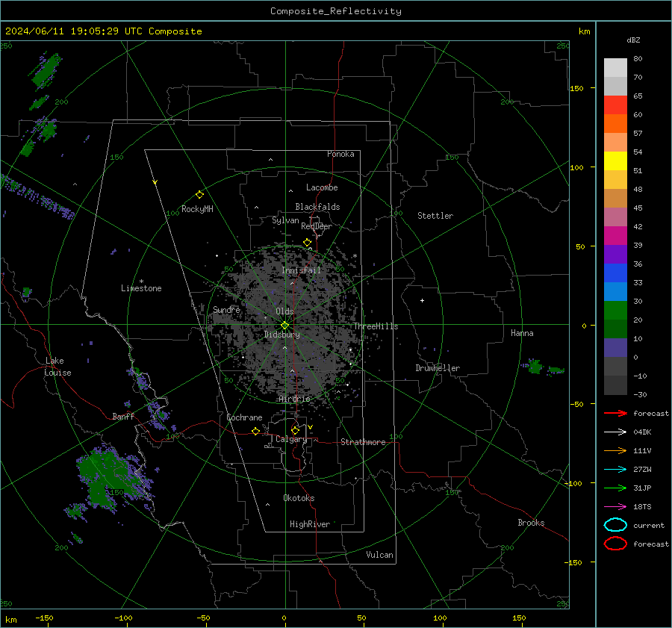The height and width of the screenshot is (628, 672).
Task: Click the Cochrane label on map
Action: point(244,417)
